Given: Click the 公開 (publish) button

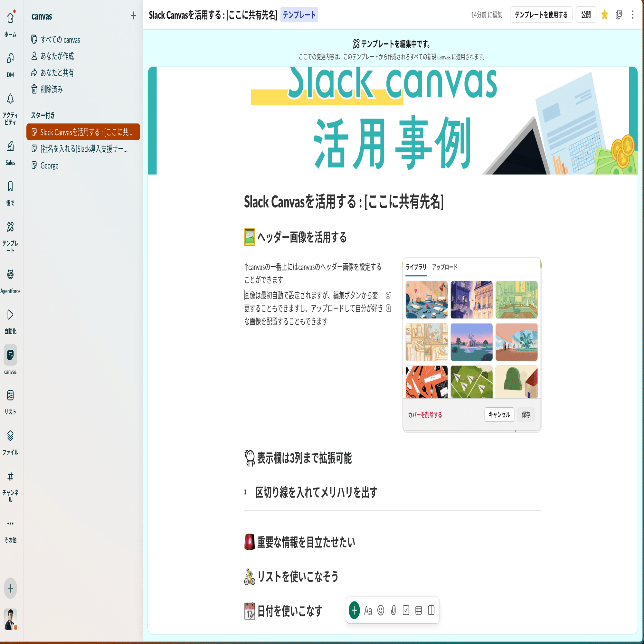Looking at the screenshot, I should 586,14.
